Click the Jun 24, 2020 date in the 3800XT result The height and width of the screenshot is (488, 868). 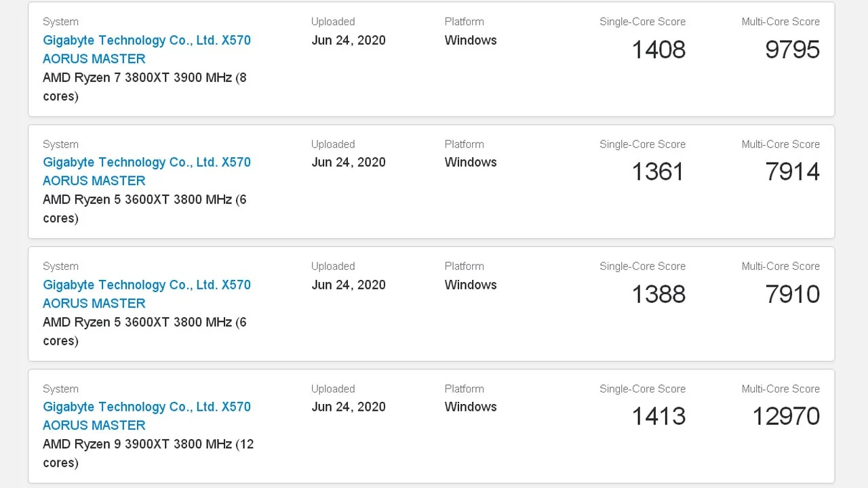pos(349,40)
